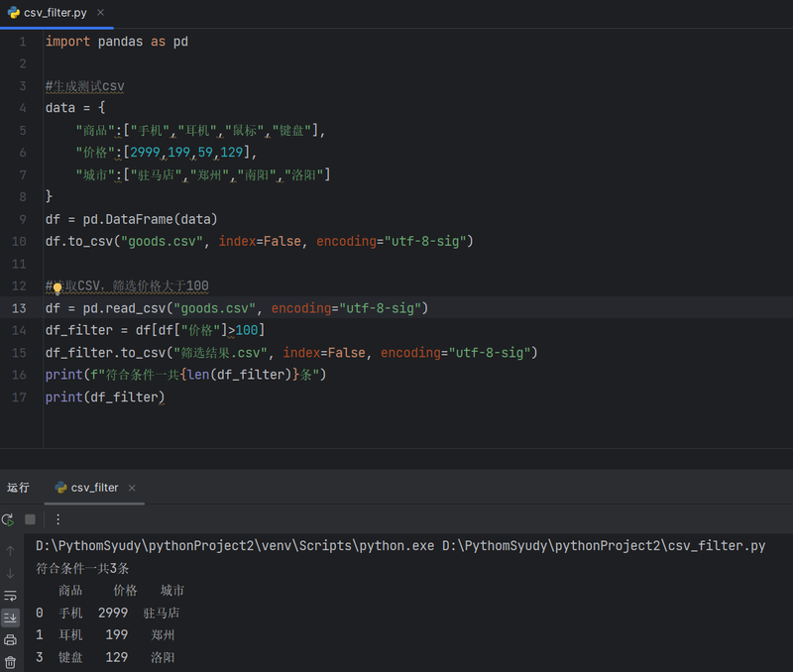Toggle scroll to end of output

pyautogui.click(x=10, y=617)
